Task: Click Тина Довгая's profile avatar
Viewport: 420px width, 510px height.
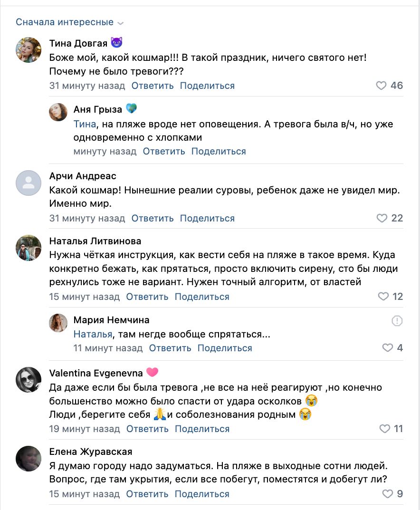Action: click(x=29, y=50)
